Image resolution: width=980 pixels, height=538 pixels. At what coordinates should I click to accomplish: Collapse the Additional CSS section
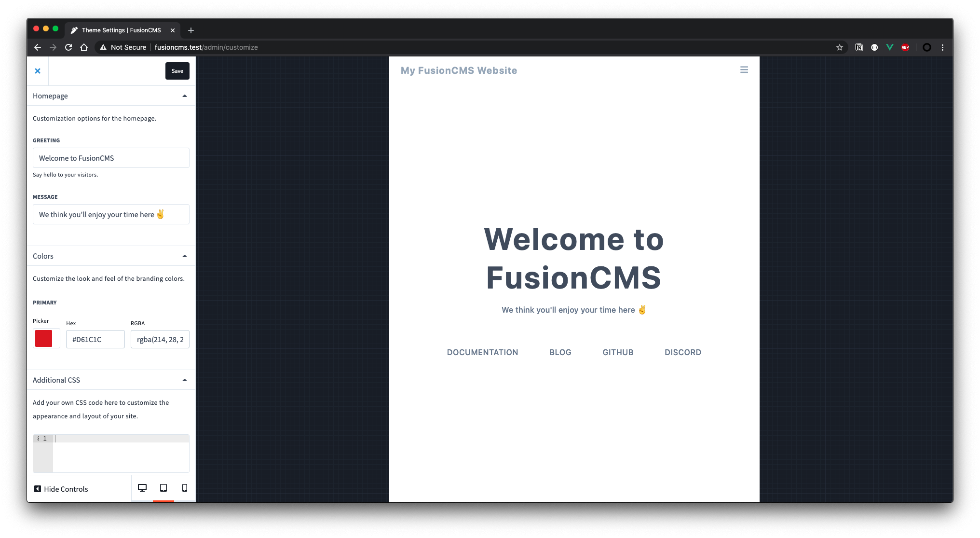coord(185,380)
